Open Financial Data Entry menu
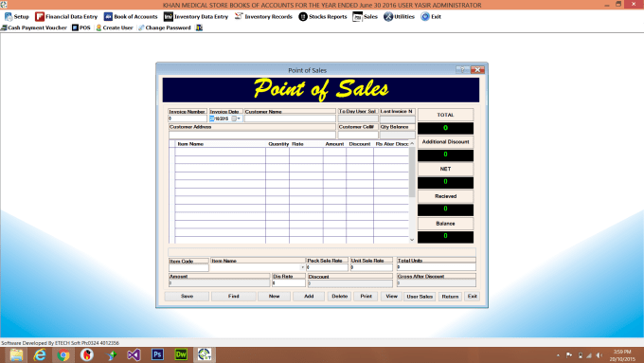The height and width of the screenshot is (363, 644). pyautogui.click(x=66, y=16)
